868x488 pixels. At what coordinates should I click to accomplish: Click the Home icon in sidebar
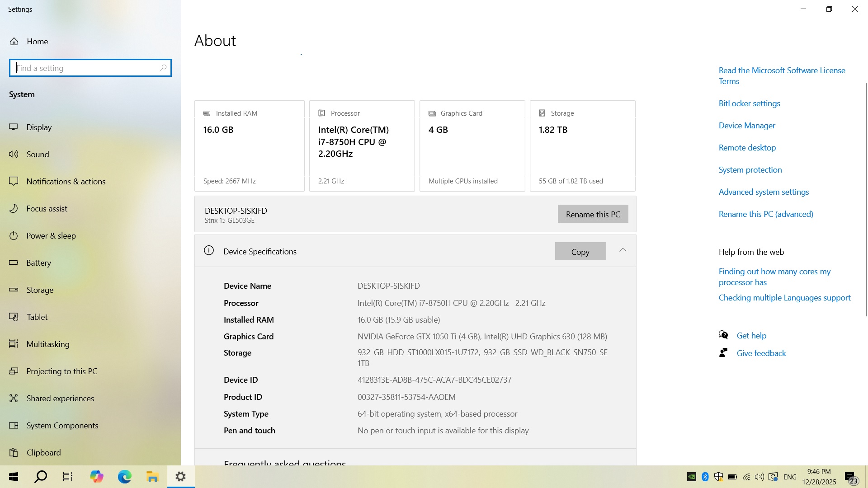coord(14,42)
